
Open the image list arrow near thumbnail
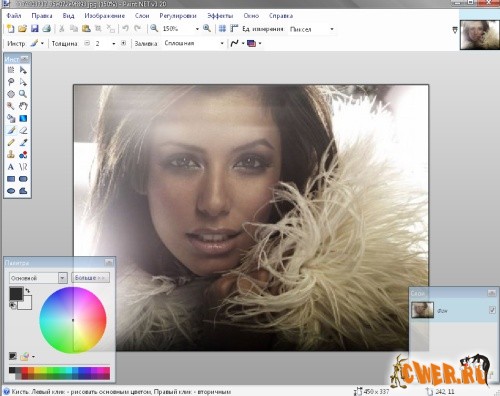coord(455,30)
